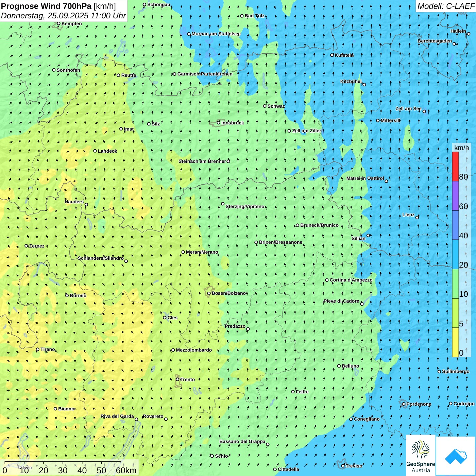Click the "Modell: C-LAEF" label
The width and height of the screenshot is (476, 476).
pos(446,6)
